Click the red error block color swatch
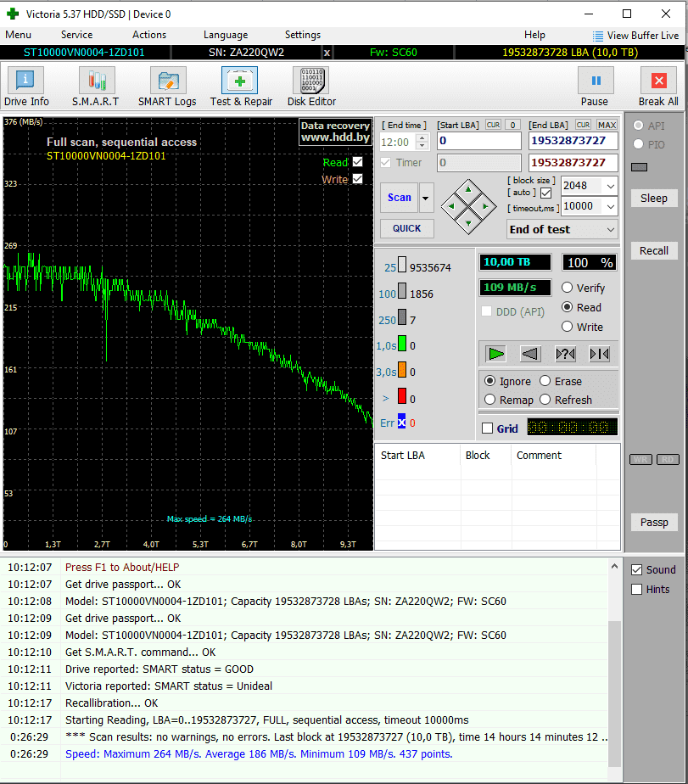 tap(402, 397)
